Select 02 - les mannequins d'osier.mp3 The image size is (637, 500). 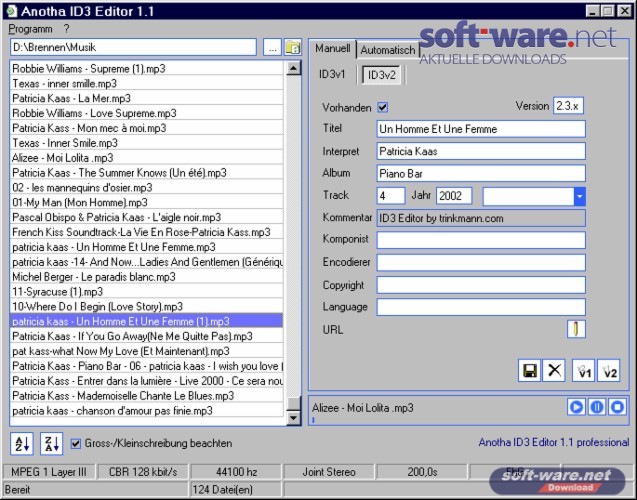[147, 188]
